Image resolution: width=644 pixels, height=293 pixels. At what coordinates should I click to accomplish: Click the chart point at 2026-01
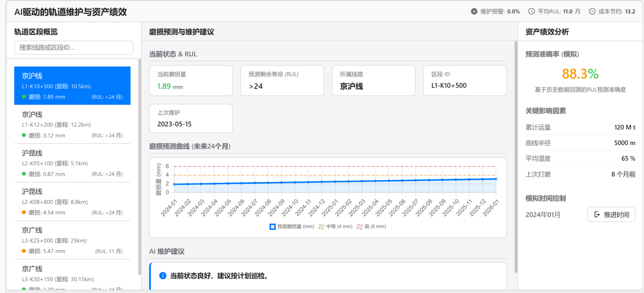point(496,179)
